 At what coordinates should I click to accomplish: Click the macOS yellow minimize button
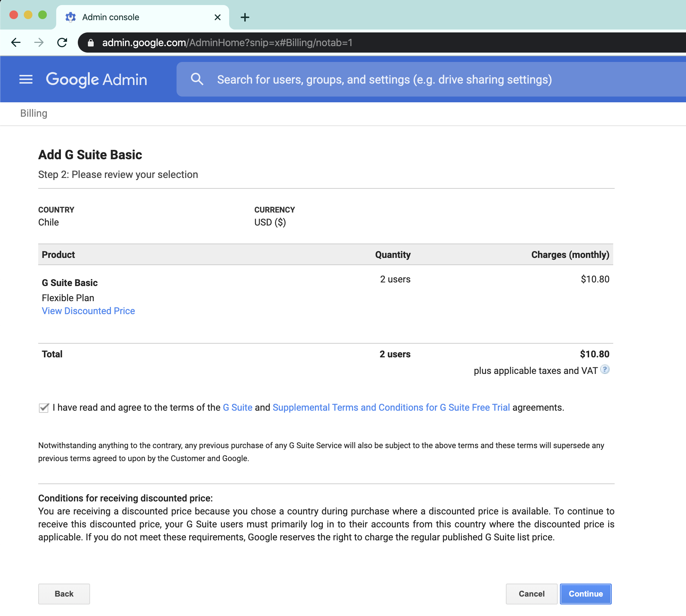(x=28, y=15)
